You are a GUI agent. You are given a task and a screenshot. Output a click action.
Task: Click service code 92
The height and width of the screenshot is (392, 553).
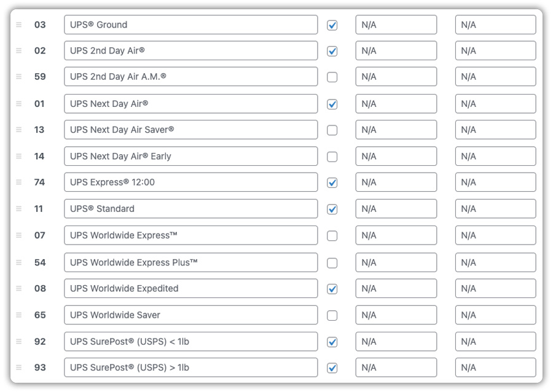tap(40, 341)
